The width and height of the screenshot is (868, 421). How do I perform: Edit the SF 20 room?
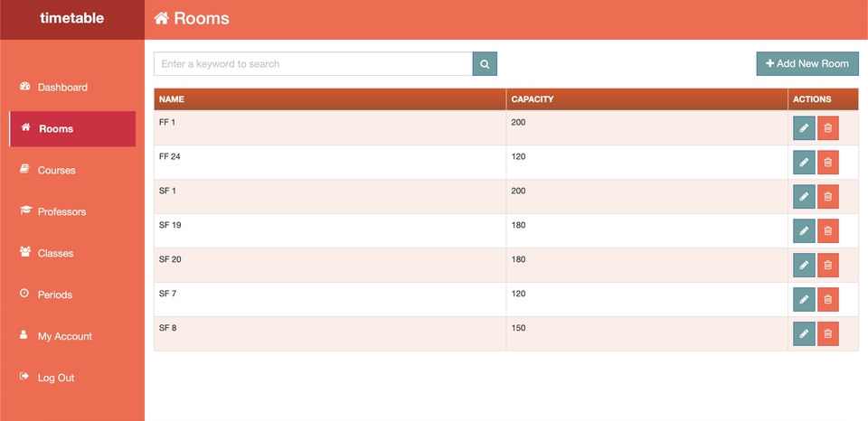tap(804, 265)
